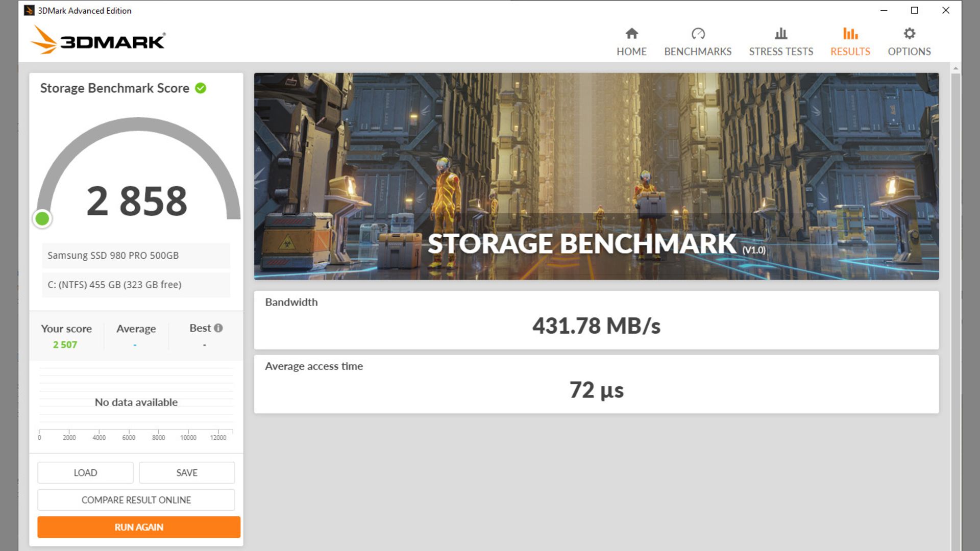Screen dimensions: 980x551
Task: Click the Average access time label
Action: click(314, 366)
